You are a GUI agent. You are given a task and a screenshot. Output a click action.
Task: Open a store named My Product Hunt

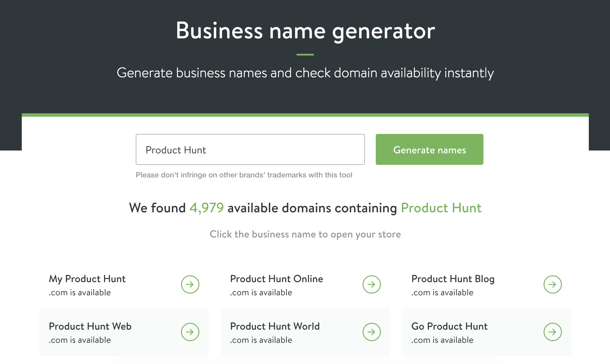point(87,279)
